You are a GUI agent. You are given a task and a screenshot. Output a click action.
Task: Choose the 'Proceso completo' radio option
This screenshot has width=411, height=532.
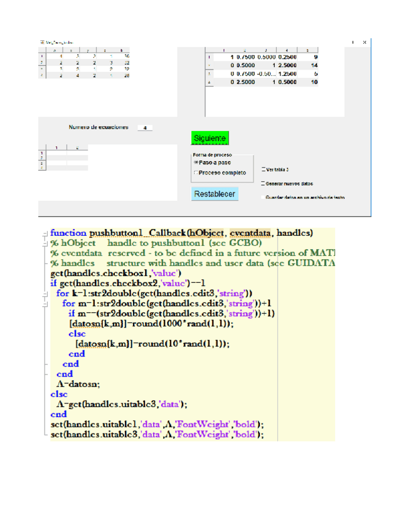(196, 173)
